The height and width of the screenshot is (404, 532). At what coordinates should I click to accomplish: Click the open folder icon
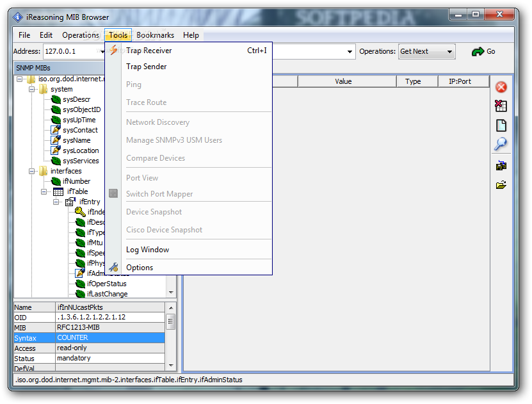[x=501, y=185]
